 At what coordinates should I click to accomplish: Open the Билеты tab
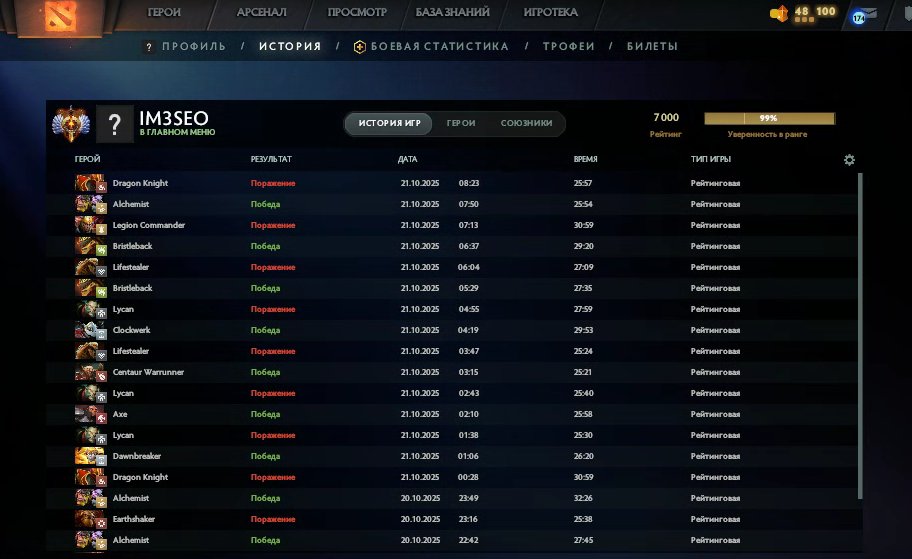[652, 46]
